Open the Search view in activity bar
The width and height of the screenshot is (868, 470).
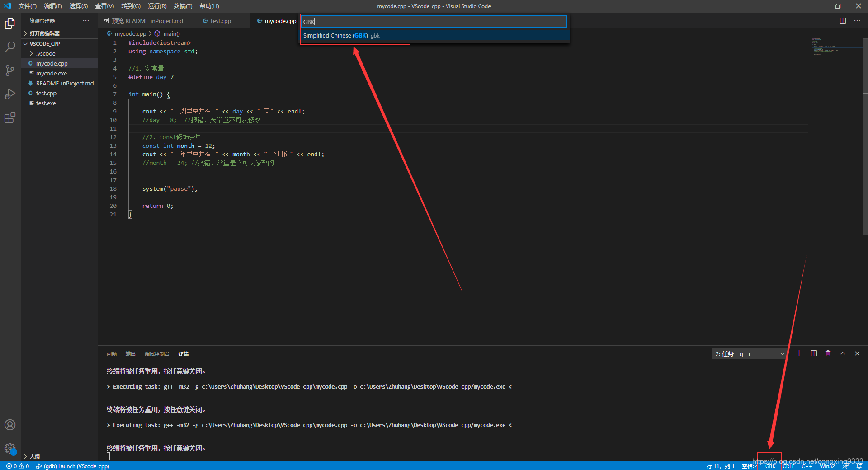tap(10, 47)
